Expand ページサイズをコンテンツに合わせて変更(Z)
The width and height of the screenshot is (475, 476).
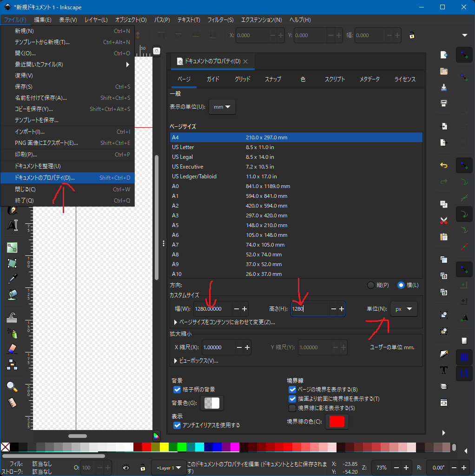(224, 322)
